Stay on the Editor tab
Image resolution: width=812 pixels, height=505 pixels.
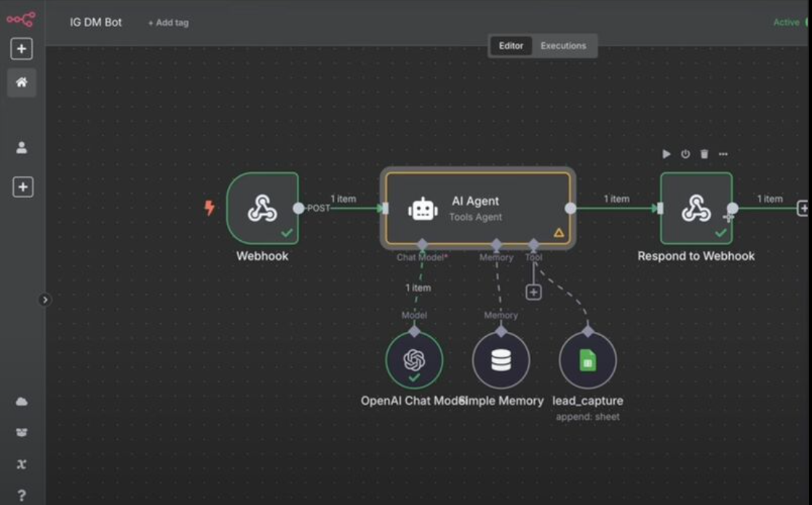click(511, 46)
